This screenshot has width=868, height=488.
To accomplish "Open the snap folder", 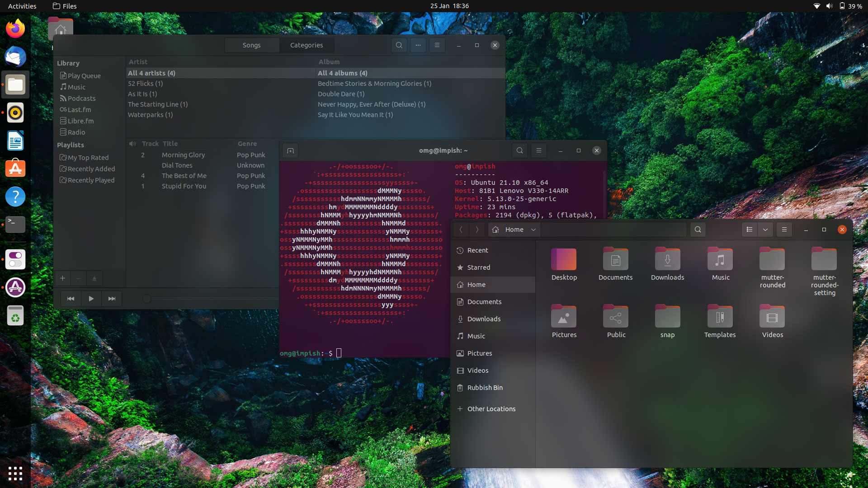I will (x=667, y=321).
